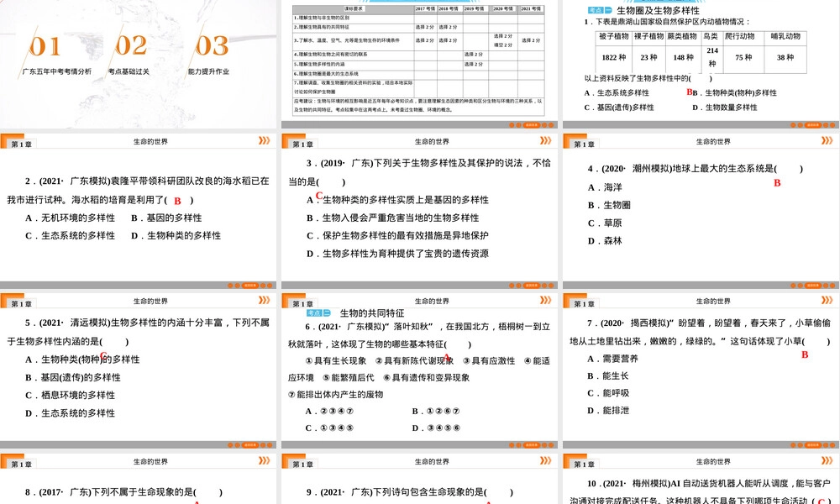Click the orange dots bar under question 1 slide
This screenshot has width=840, height=504.
(x=812, y=125)
